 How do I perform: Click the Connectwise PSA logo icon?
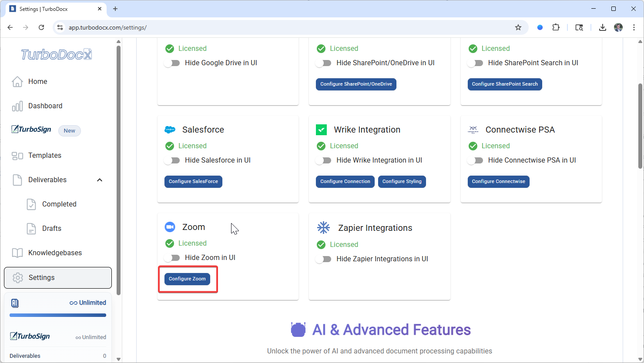click(x=473, y=130)
